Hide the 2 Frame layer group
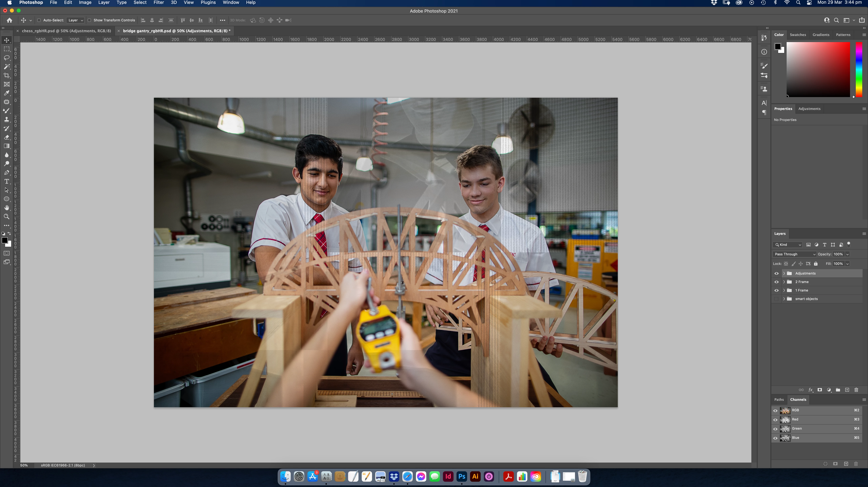This screenshot has width=868, height=487. [x=776, y=282]
